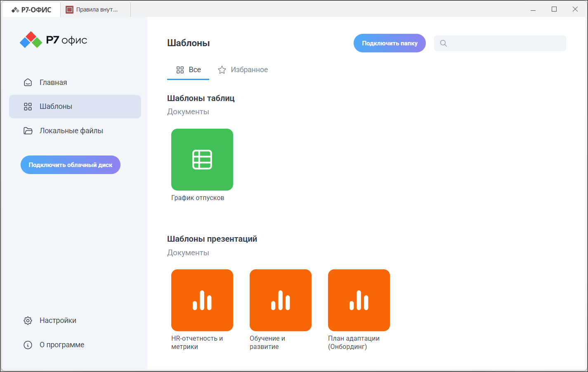Switch to the Все tab
The width and height of the screenshot is (588, 372).
pyautogui.click(x=188, y=70)
